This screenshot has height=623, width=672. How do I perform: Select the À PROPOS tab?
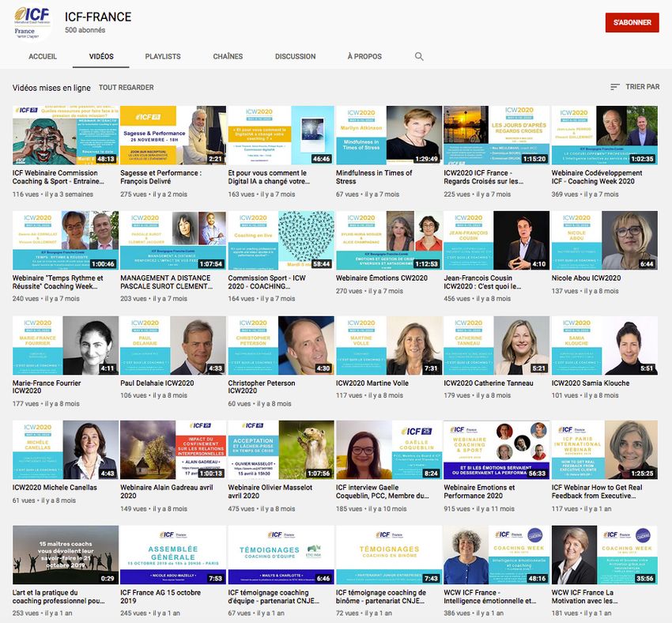point(364,57)
